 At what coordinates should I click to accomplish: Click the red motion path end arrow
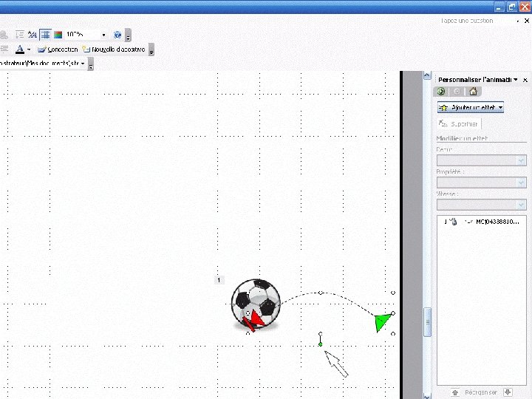click(x=253, y=321)
